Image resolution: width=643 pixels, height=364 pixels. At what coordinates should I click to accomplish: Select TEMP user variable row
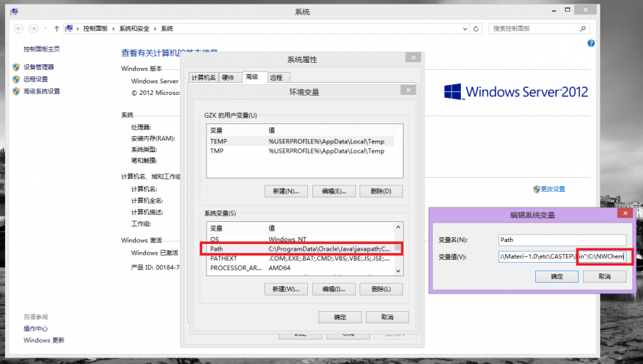[x=301, y=141]
